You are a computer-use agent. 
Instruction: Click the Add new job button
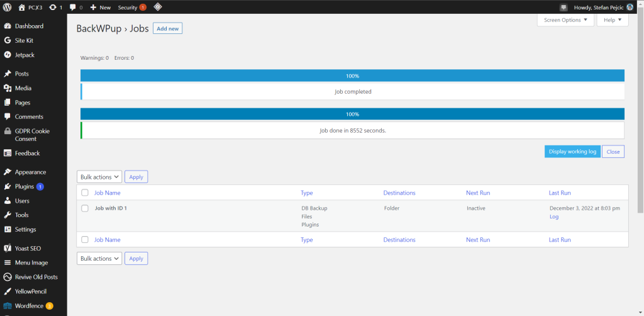click(x=167, y=28)
